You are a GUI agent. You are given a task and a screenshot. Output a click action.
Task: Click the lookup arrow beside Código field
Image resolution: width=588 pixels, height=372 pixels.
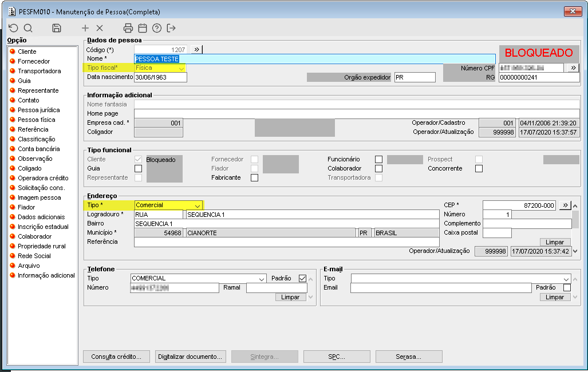click(197, 49)
